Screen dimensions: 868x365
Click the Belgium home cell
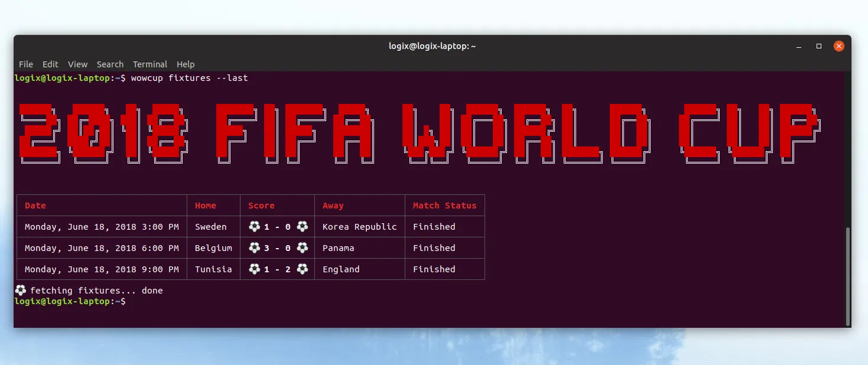(213, 248)
